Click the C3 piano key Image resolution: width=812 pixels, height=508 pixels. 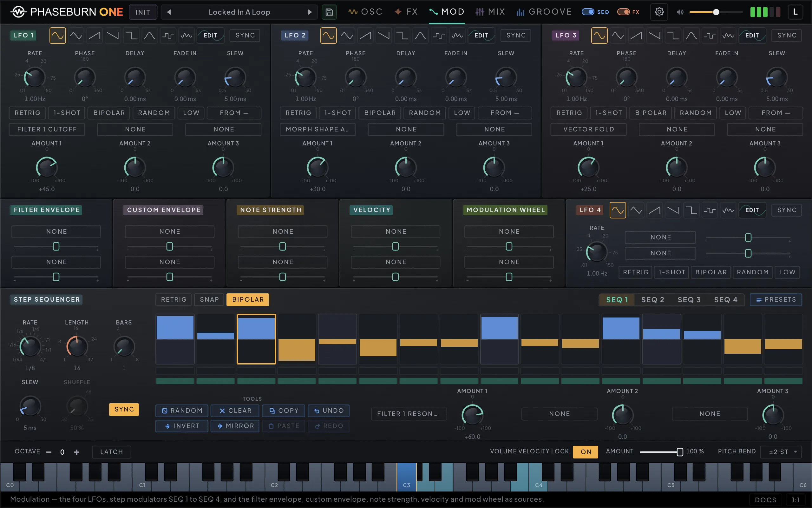pos(406,477)
